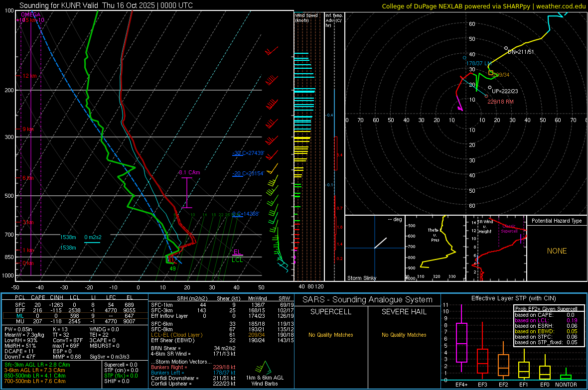Click the -20 C=23154' level label
The image size is (588, 390).
[x=248, y=173]
